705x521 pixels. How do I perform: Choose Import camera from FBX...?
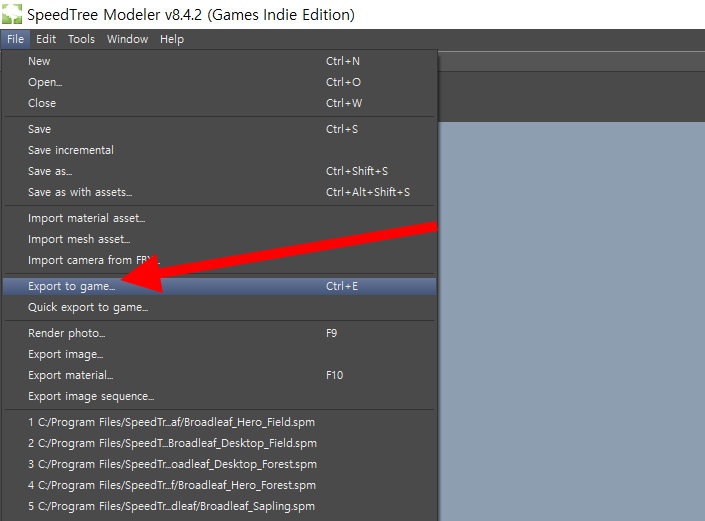(219, 260)
